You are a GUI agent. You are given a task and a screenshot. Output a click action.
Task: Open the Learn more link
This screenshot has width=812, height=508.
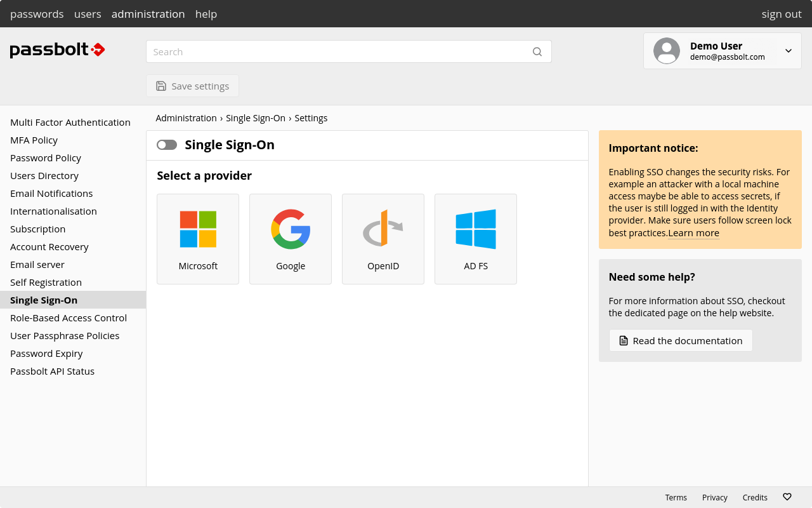[694, 233]
